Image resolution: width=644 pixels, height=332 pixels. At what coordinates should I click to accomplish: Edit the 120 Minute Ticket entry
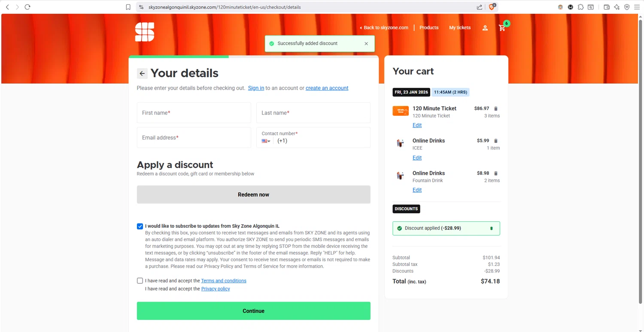pos(417,125)
